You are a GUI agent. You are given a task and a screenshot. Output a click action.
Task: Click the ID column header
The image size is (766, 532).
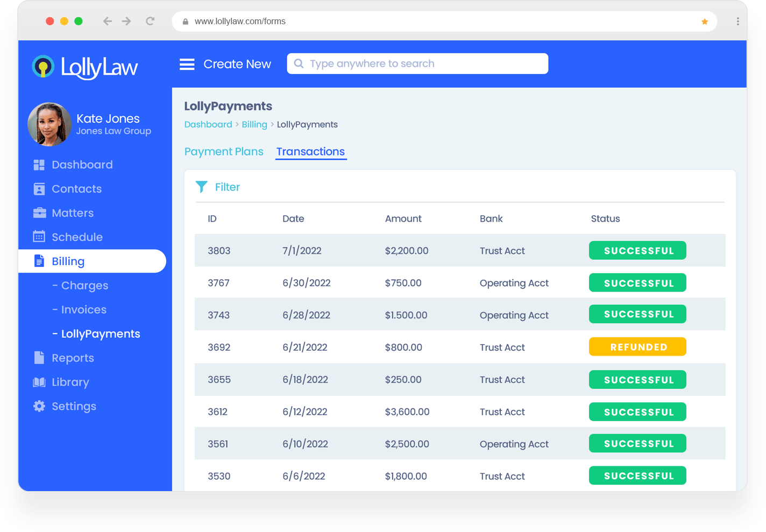pos(212,218)
